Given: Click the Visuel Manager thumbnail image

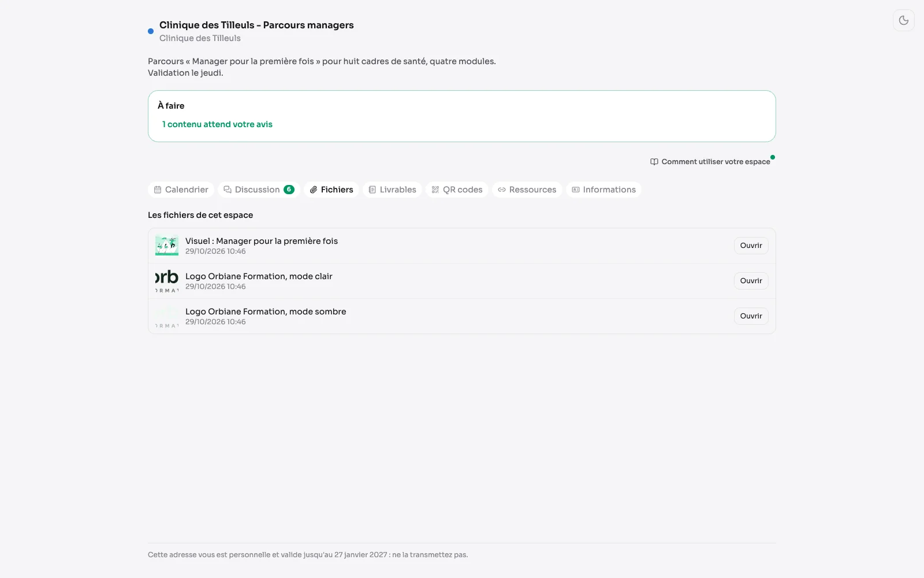Looking at the screenshot, I should (167, 246).
